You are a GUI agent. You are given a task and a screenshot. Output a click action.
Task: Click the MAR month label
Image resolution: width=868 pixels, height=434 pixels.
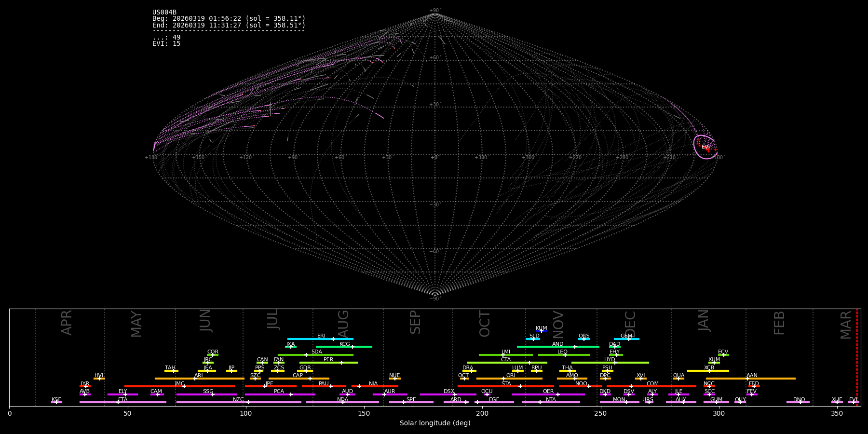tap(846, 325)
